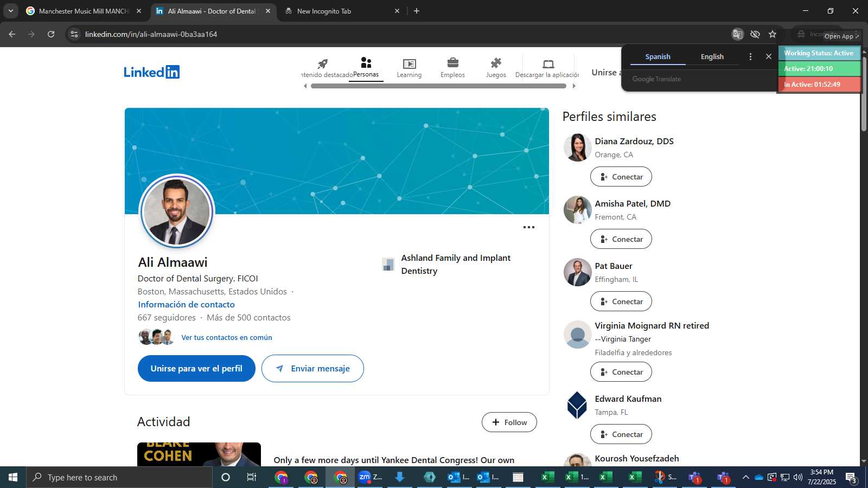The image size is (868, 488).
Task: Click Descargar la aplicación laptop icon
Action: tap(548, 68)
